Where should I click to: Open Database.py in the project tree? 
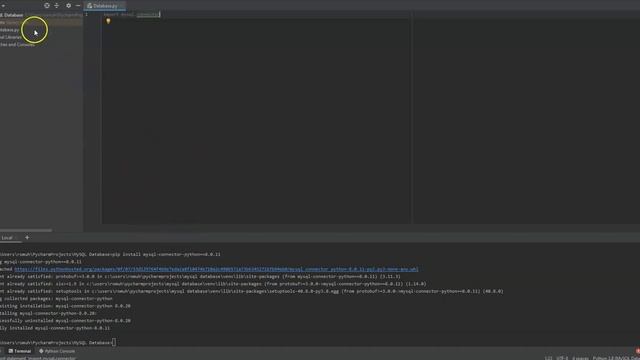10,30
